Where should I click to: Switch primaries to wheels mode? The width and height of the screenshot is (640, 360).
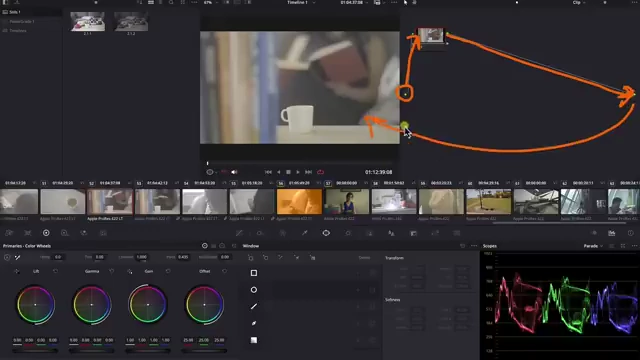[204, 246]
